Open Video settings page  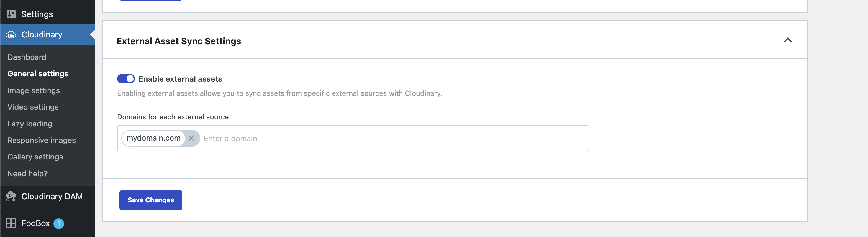click(33, 107)
